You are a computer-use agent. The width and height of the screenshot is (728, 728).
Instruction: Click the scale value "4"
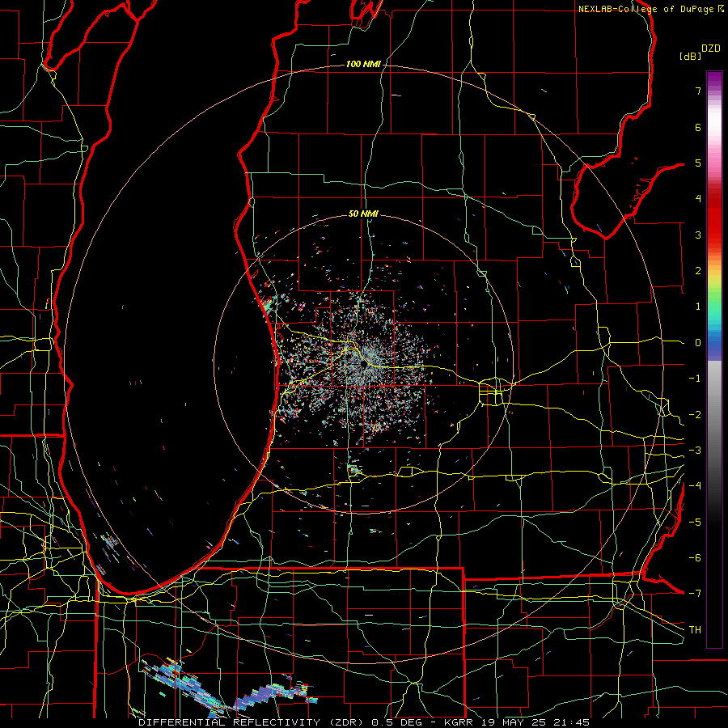pyautogui.click(x=698, y=199)
